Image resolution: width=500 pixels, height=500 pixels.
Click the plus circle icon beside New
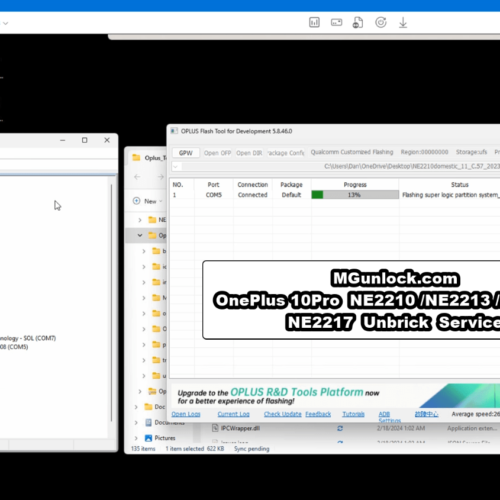coord(136,201)
